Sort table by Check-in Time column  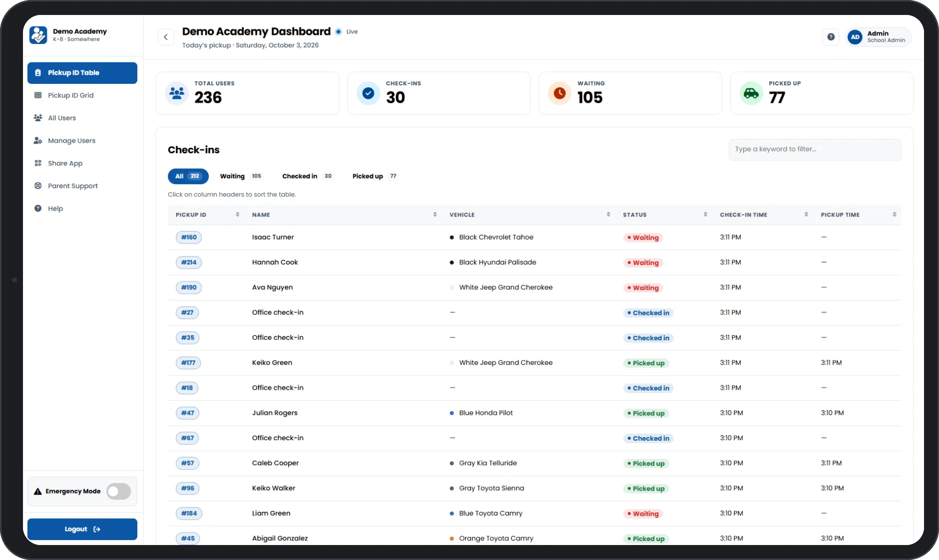[x=764, y=215]
